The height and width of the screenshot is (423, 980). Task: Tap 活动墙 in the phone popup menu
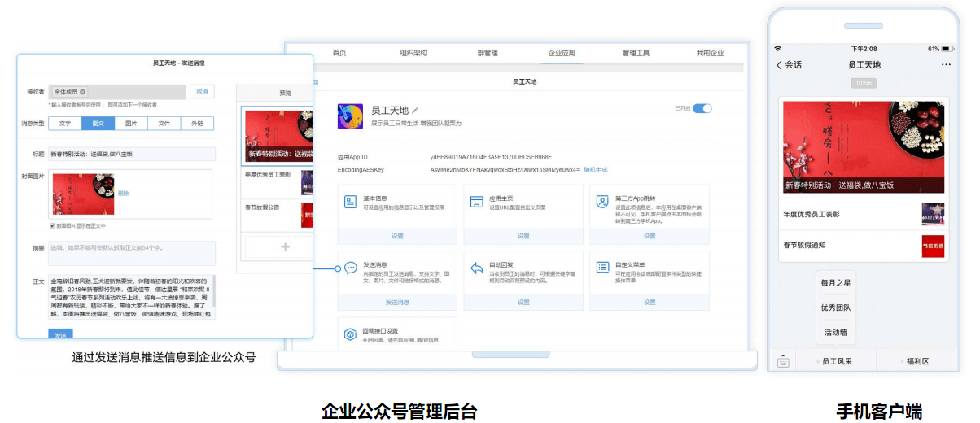[836, 332]
